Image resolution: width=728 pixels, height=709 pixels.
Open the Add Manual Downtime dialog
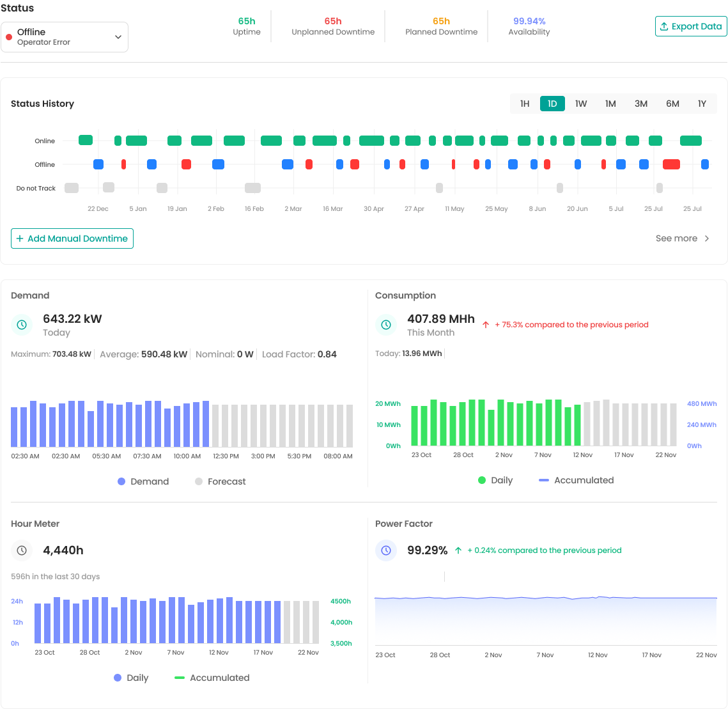pos(72,238)
